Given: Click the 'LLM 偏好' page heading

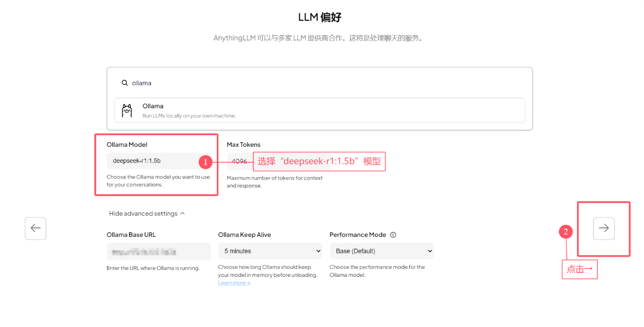Looking at the screenshot, I should (320, 17).
